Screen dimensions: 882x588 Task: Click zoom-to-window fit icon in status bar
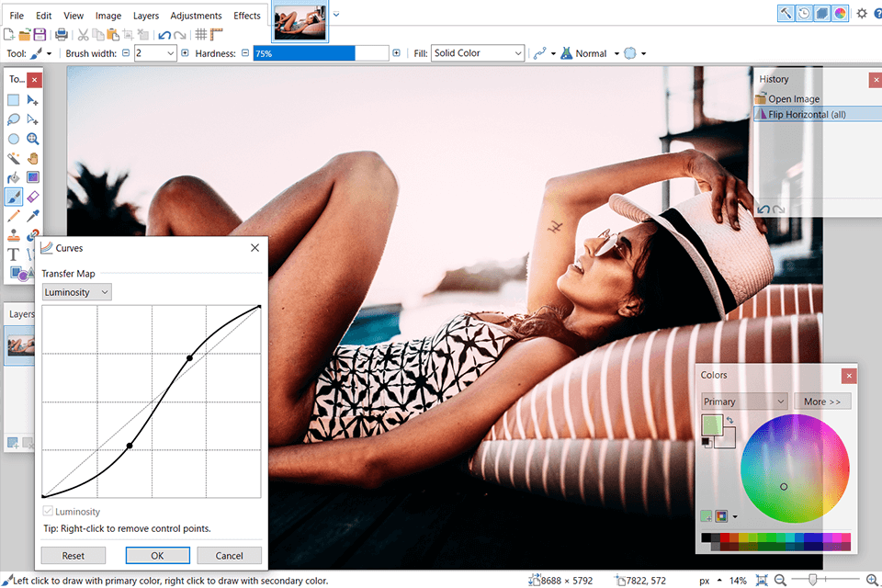[762, 580]
